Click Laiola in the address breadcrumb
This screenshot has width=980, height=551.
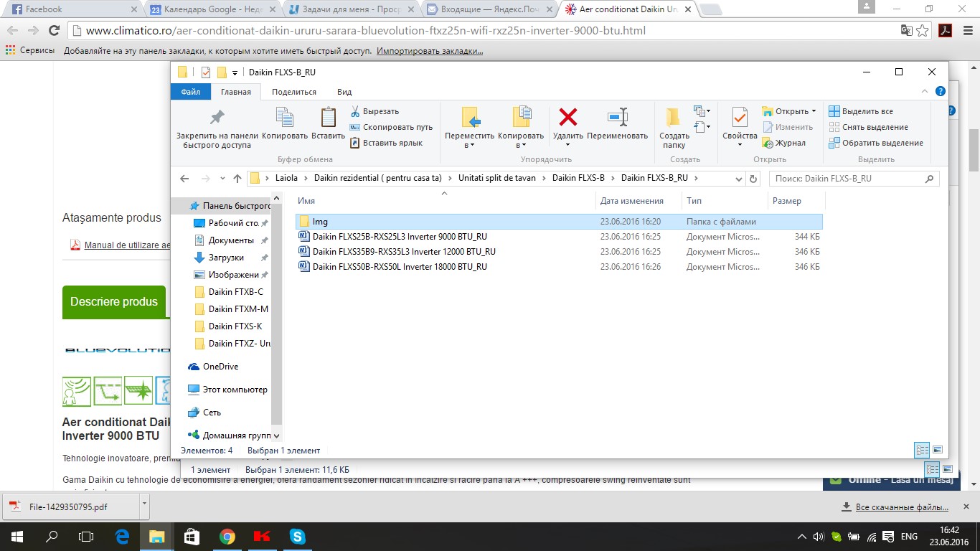pyautogui.click(x=286, y=179)
